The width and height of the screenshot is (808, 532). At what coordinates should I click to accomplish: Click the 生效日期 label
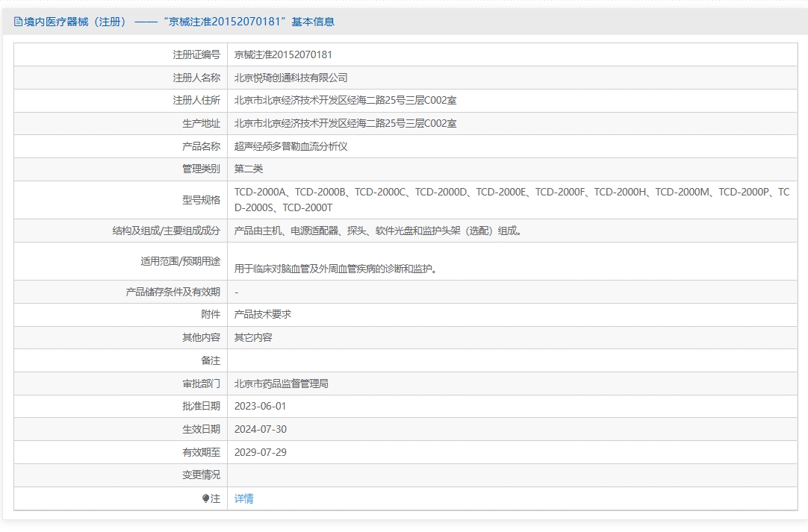point(201,430)
